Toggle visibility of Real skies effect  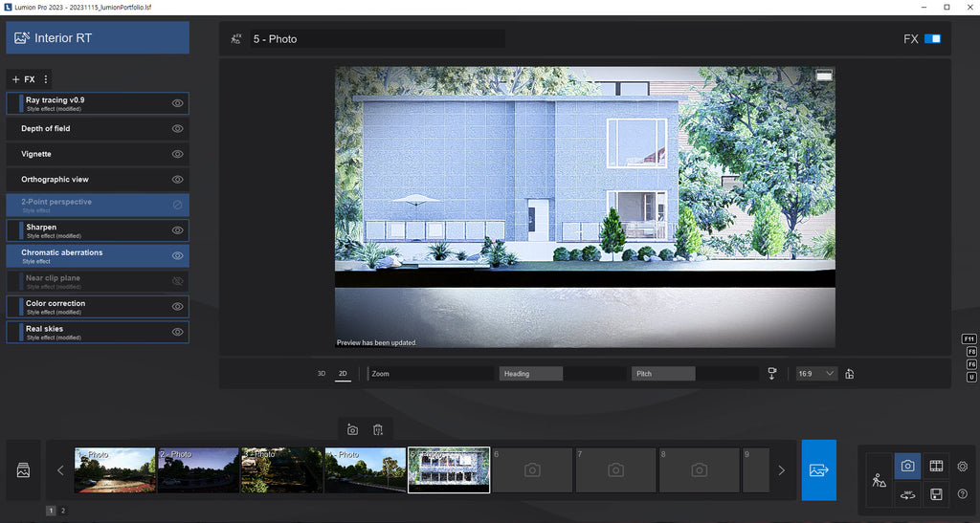(177, 332)
